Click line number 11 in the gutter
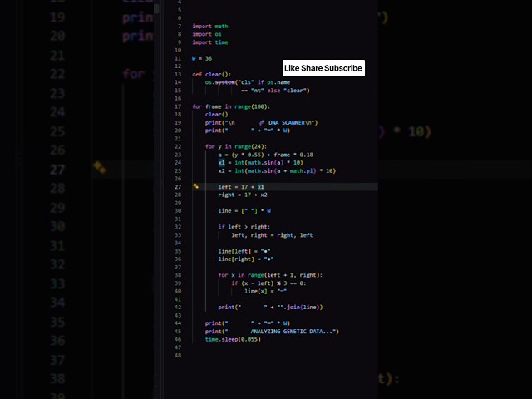The height and width of the screenshot is (399, 532). pyautogui.click(x=178, y=58)
